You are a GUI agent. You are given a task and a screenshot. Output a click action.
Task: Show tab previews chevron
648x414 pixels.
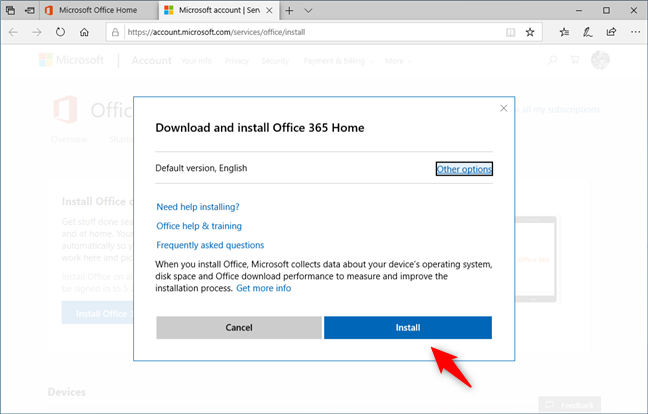tap(308, 11)
